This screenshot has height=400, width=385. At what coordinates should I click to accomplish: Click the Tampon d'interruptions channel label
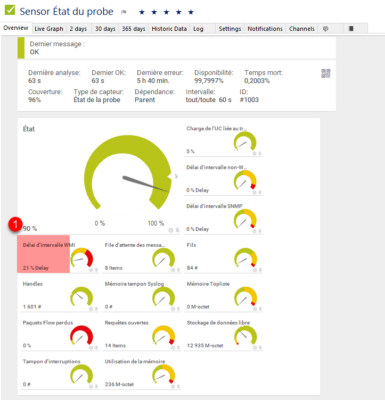pos(52,362)
